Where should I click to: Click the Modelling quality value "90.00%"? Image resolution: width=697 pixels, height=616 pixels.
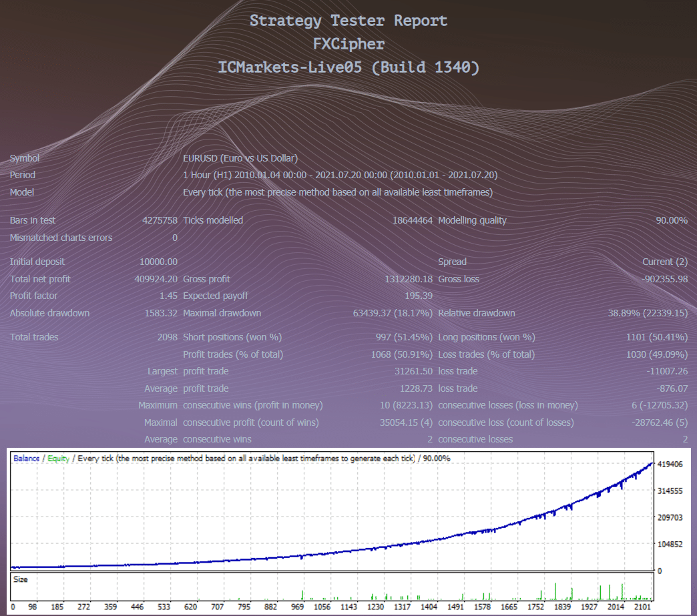(672, 220)
